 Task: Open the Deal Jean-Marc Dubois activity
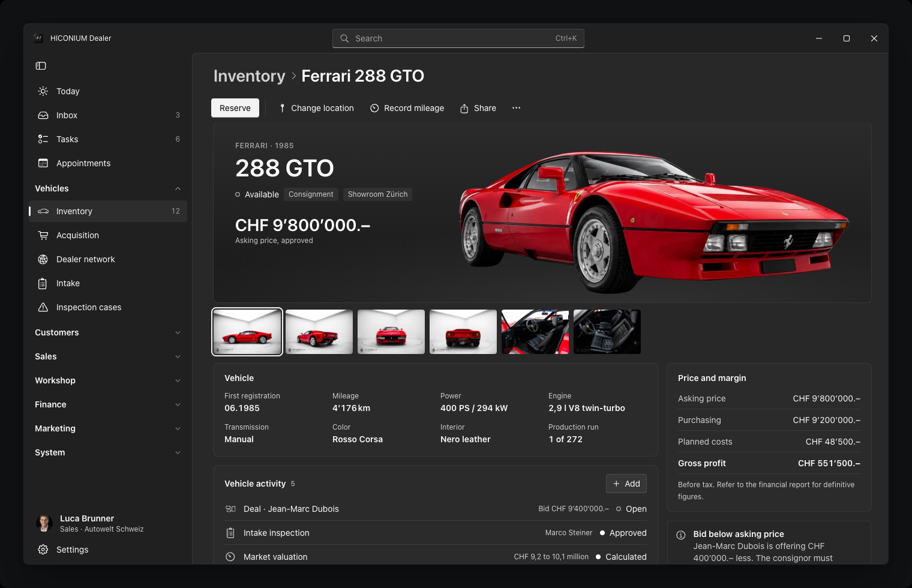point(436,509)
